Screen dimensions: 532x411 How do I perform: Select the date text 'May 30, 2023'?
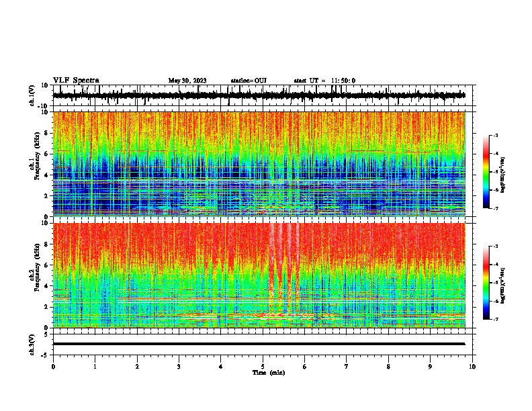187,81
